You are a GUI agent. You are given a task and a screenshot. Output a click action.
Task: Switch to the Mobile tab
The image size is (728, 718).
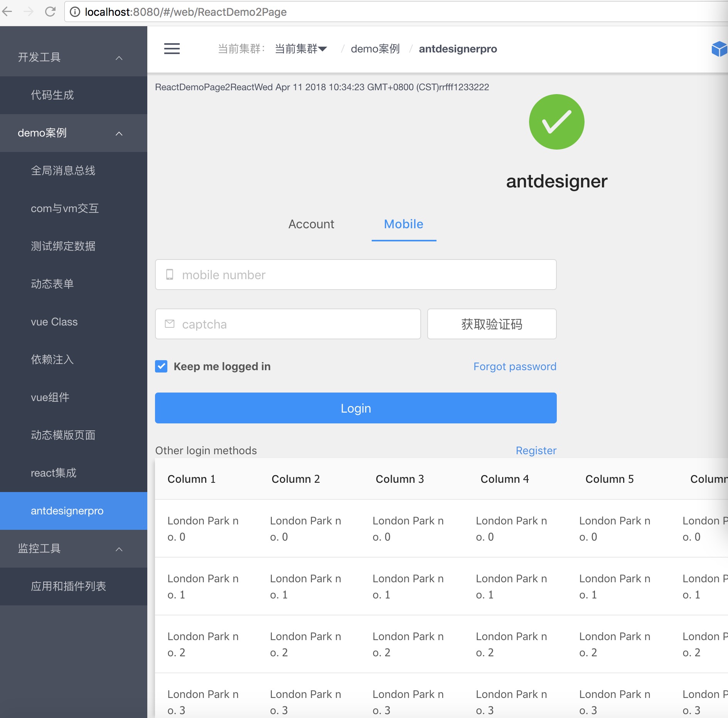click(404, 224)
